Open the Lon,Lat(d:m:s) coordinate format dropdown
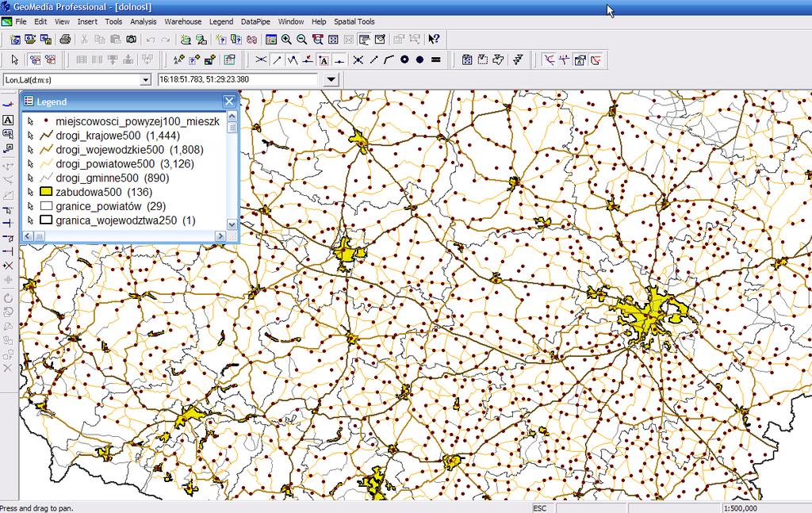 146,80
